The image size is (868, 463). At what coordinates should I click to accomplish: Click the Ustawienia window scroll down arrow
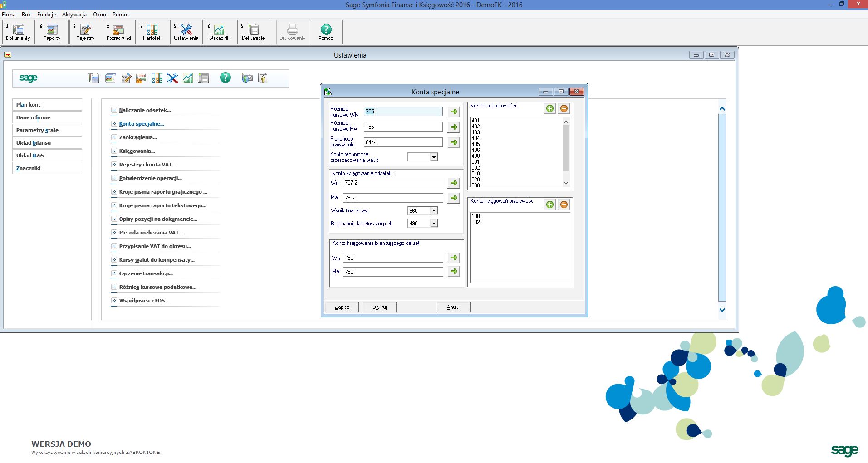(722, 310)
